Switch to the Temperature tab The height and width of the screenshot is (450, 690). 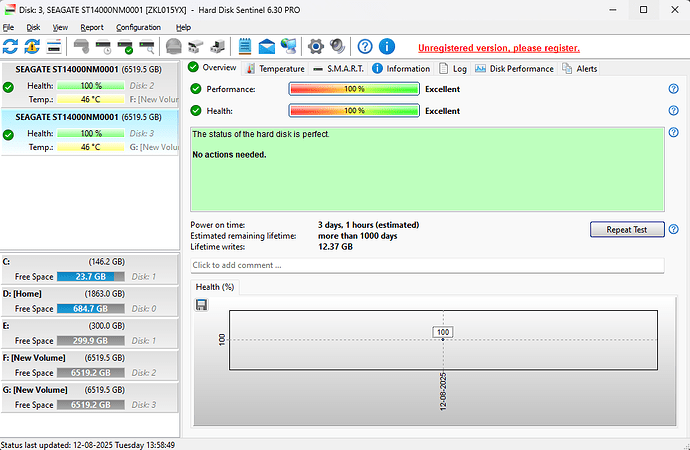click(x=275, y=69)
